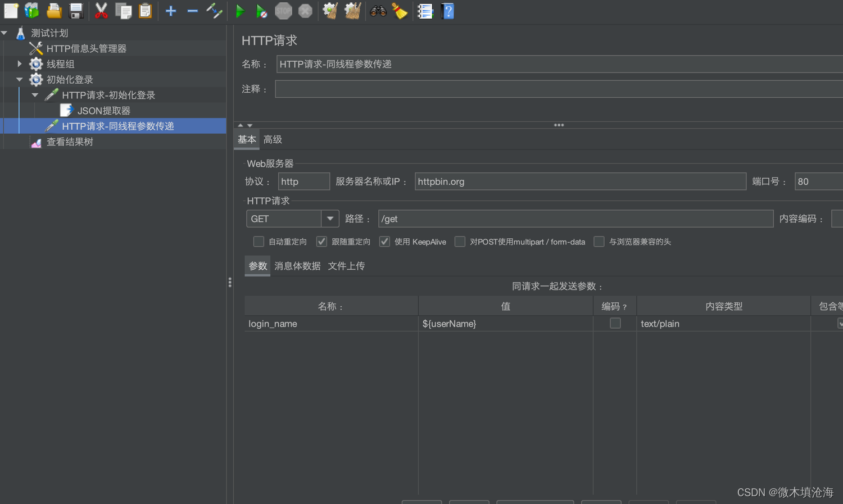Image resolution: width=843 pixels, height=504 pixels.
Task: Click the 协议 field with http
Action: point(304,181)
